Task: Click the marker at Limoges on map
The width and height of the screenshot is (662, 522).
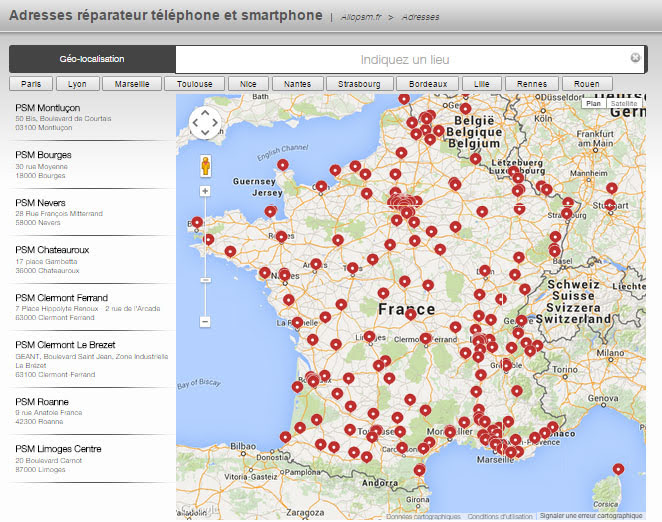Action: click(x=369, y=336)
